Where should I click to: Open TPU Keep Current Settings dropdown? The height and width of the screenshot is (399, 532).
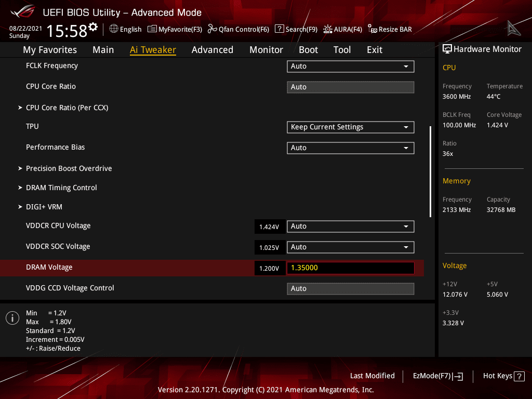351,127
